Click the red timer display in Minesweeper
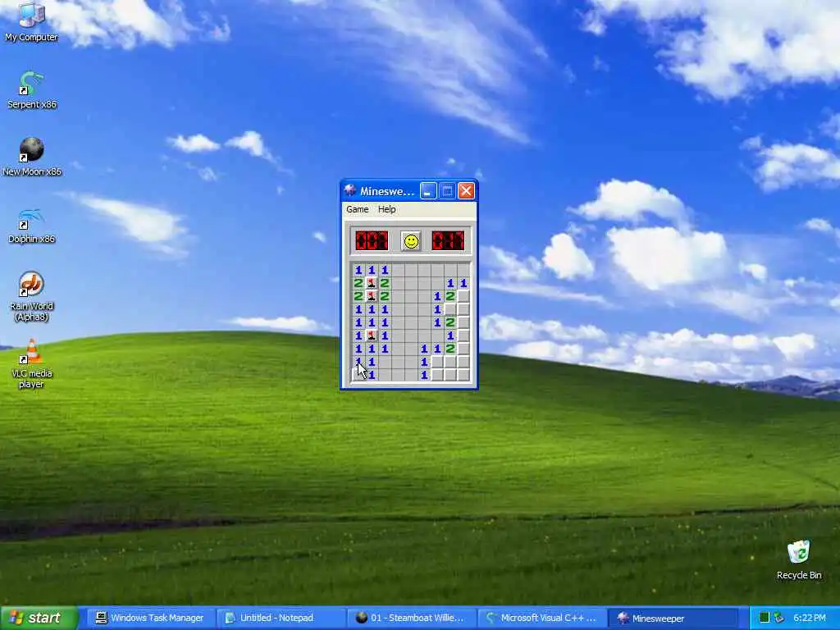The width and height of the screenshot is (840, 630). point(448,241)
